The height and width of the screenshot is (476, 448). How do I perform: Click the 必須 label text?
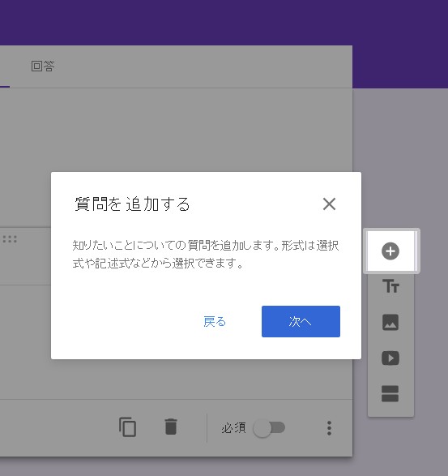coord(233,428)
